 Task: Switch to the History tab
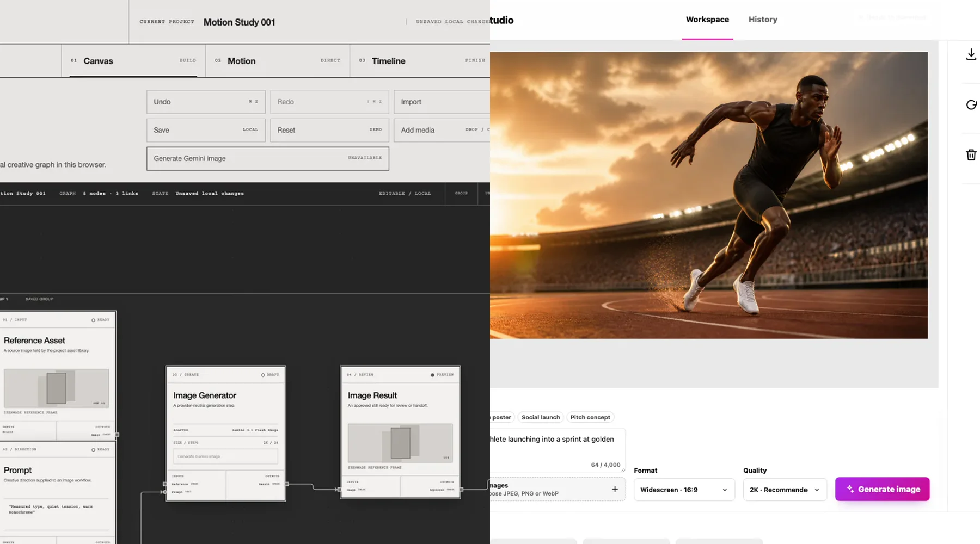click(763, 20)
